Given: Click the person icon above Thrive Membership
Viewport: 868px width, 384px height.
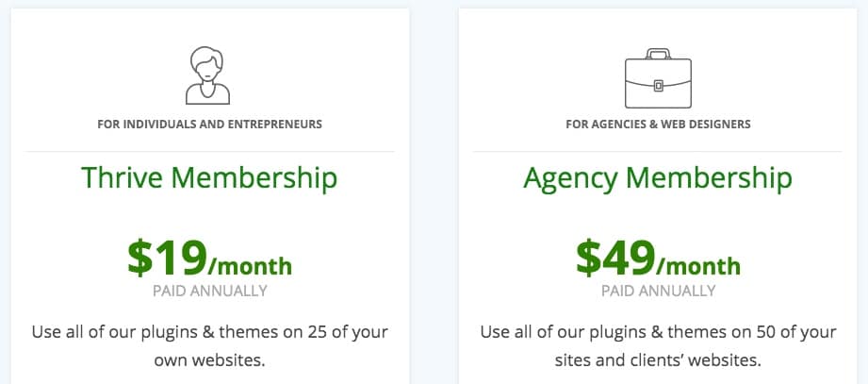Looking at the screenshot, I should point(208,75).
